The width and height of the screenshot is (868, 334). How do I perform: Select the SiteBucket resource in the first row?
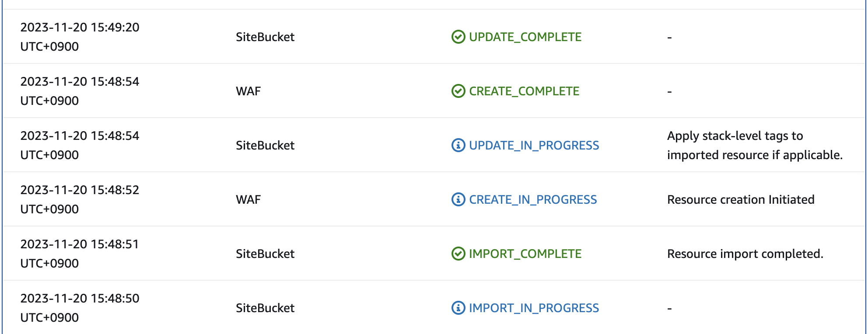coord(265,37)
